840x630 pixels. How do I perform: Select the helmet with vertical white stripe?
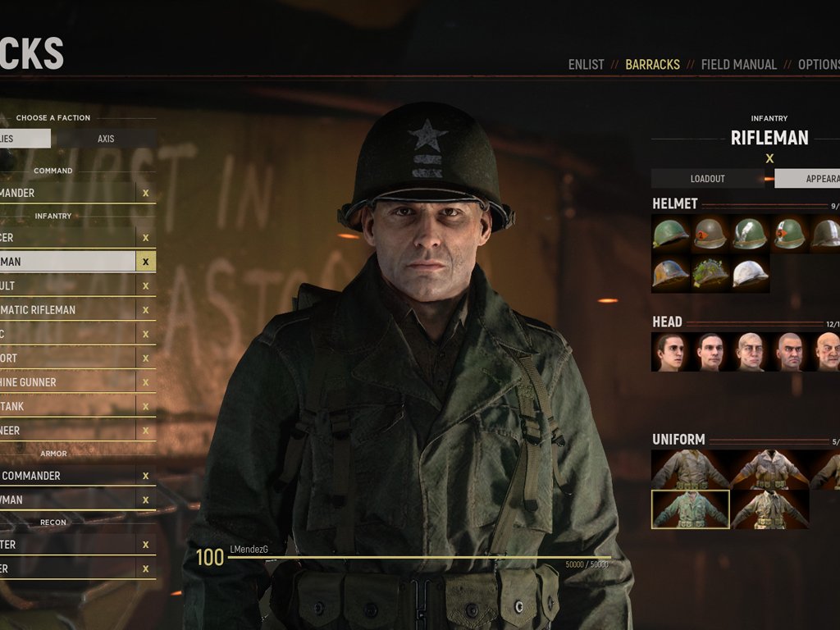pos(750,234)
